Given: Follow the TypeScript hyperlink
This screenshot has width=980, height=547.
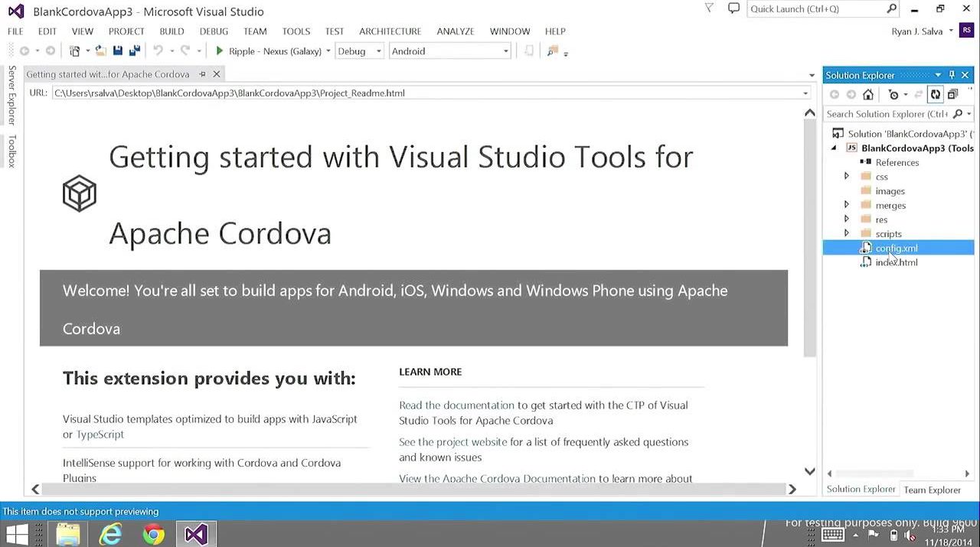Looking at the screenshot, I should [x=100, y=435].
